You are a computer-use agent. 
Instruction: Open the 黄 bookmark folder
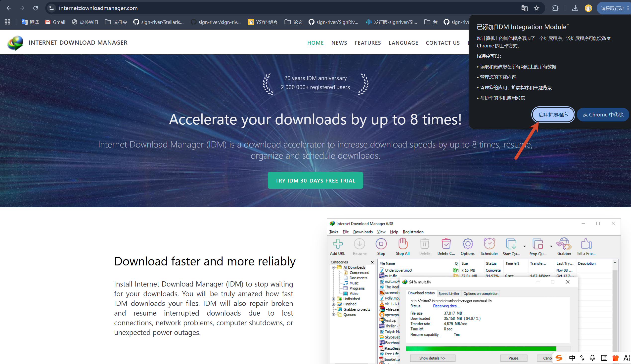click(x=431, y=22)
